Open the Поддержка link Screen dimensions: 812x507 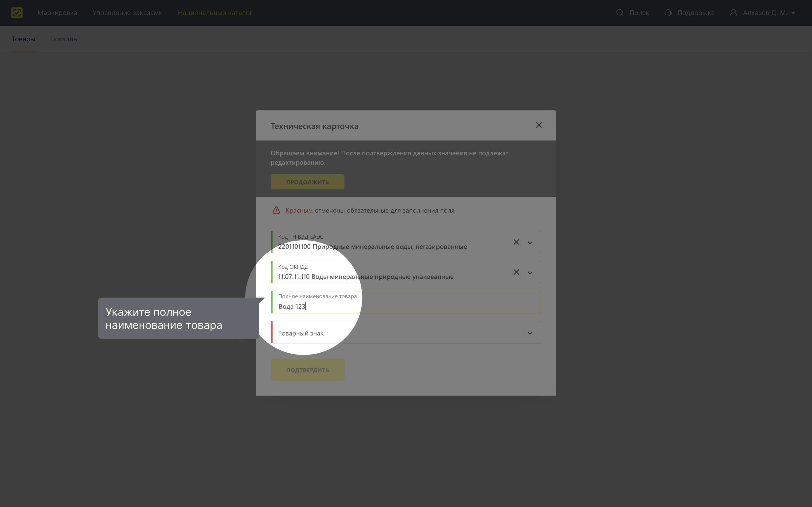tap(696, 13)
